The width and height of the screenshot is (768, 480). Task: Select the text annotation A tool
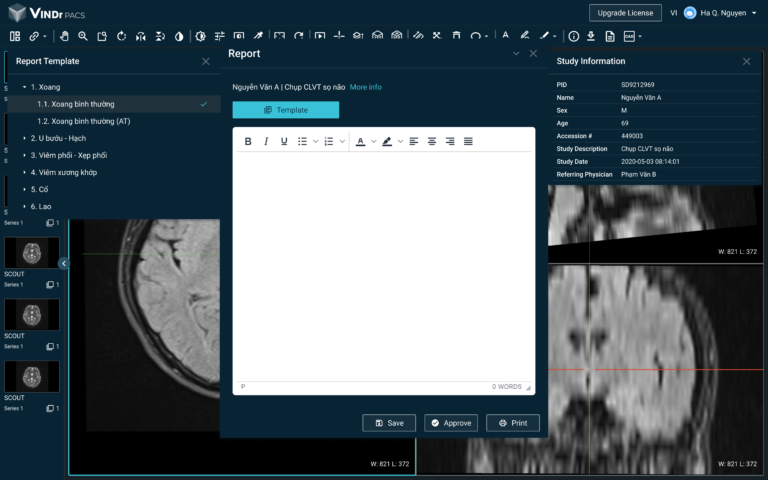click(505, 35)
